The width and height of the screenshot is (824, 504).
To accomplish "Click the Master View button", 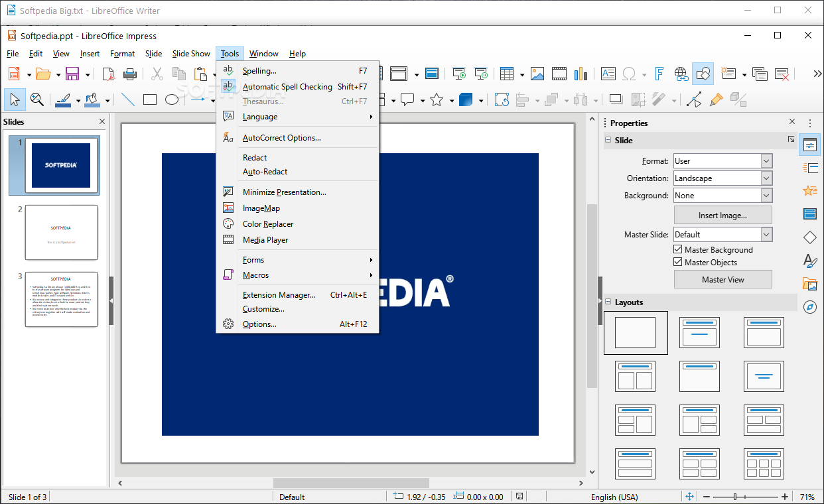I will point(722,279).
